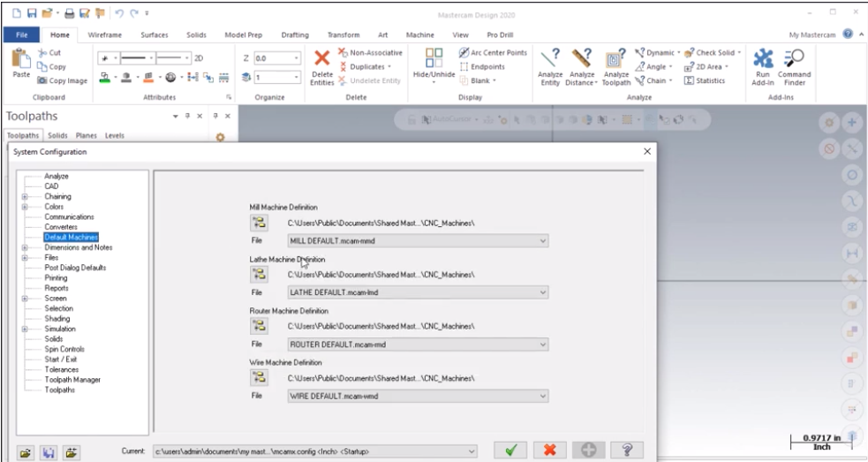Expand the Chaining tree node
The height and width of the screenshot is (462, 868).
coord(25,197)
